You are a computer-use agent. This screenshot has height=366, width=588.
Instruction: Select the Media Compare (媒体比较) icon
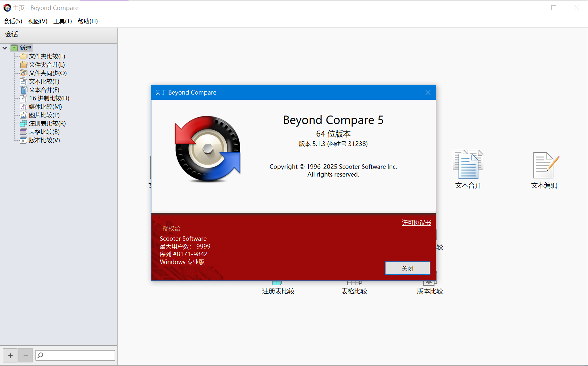(23, 107)
